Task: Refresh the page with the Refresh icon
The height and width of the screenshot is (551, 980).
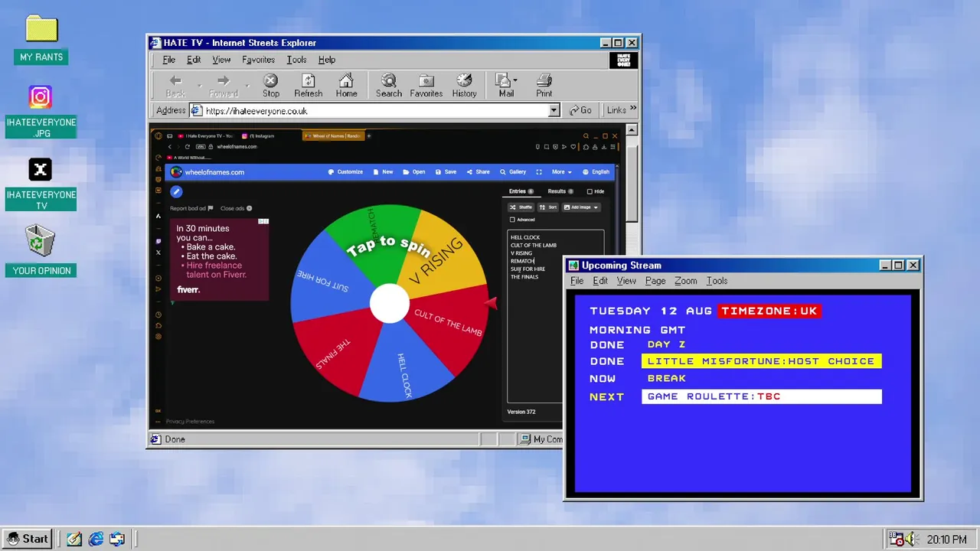Action: point(308,80)
